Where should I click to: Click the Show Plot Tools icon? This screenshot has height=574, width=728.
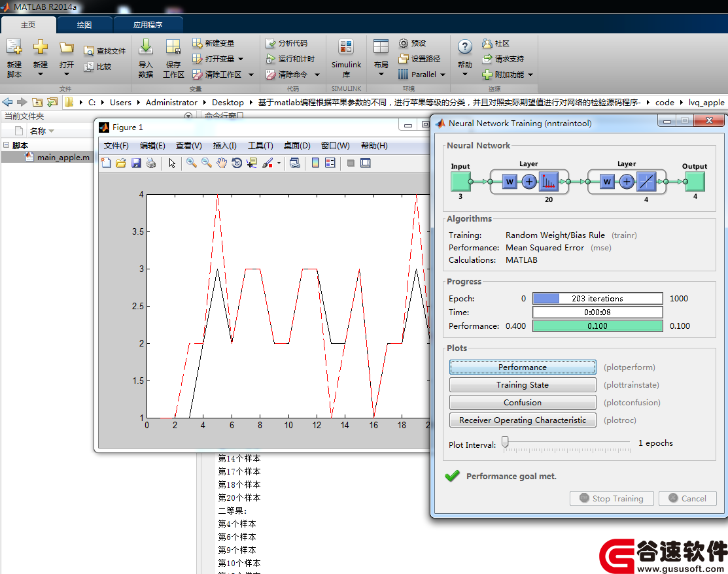pos(366,163)
